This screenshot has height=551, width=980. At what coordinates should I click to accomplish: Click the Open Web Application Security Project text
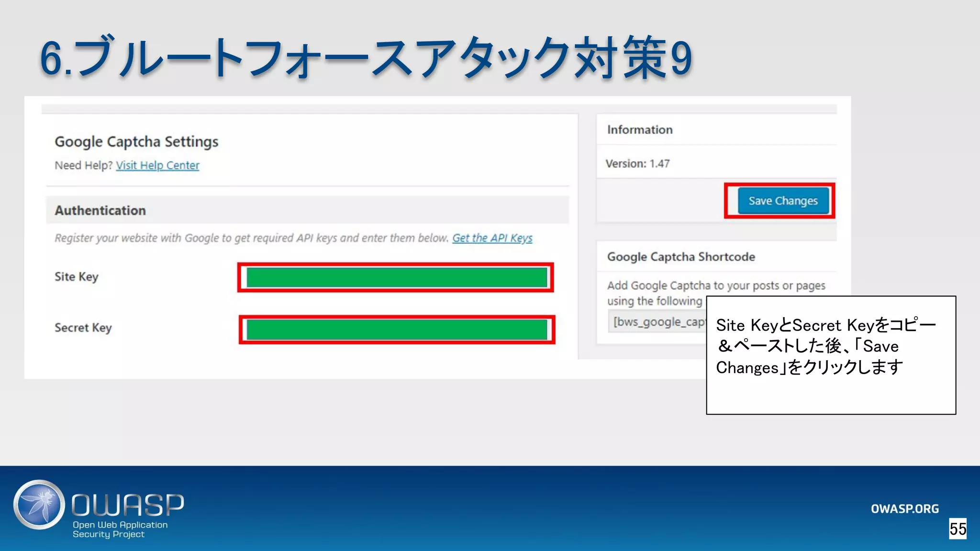[120, 529]
